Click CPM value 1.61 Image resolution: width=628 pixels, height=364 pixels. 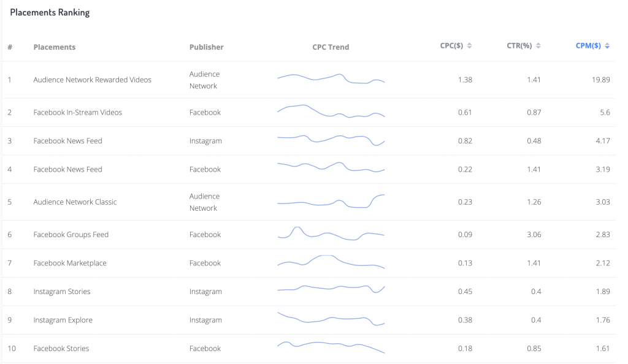603,349
